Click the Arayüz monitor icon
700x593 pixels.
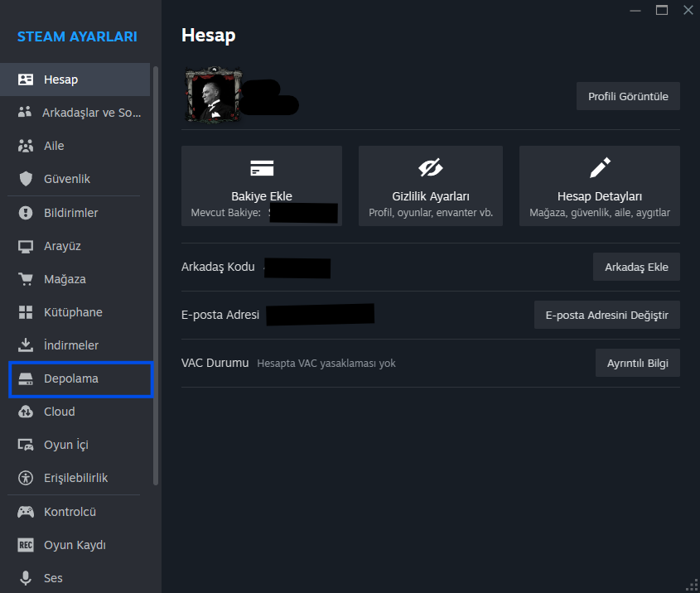pos(26,246)
